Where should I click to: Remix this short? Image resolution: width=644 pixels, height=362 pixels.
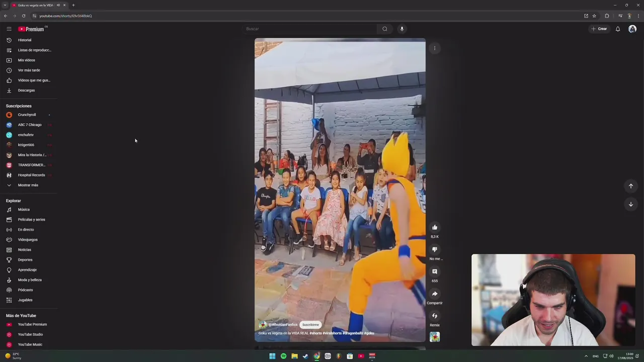435,316
